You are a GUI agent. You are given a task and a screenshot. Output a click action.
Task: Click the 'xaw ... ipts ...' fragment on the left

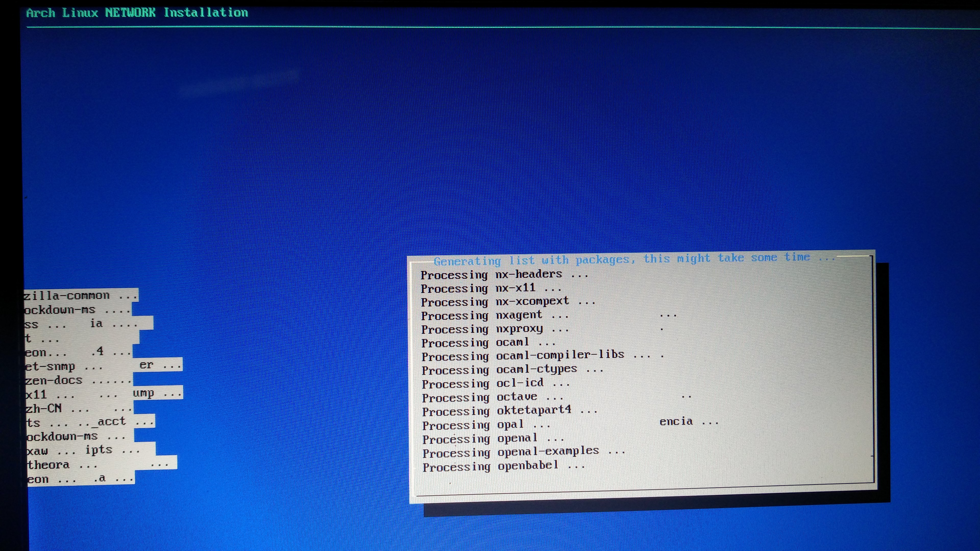coord(84,450)
